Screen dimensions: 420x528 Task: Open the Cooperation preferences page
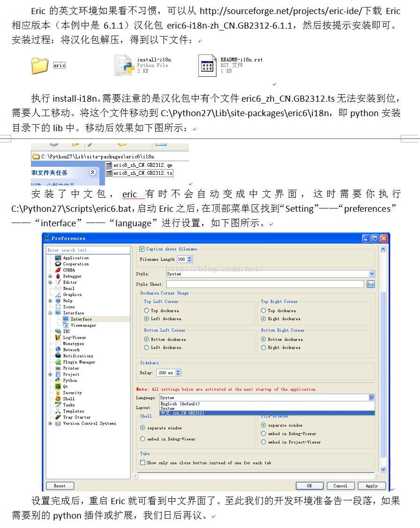(x=76, y=264)
